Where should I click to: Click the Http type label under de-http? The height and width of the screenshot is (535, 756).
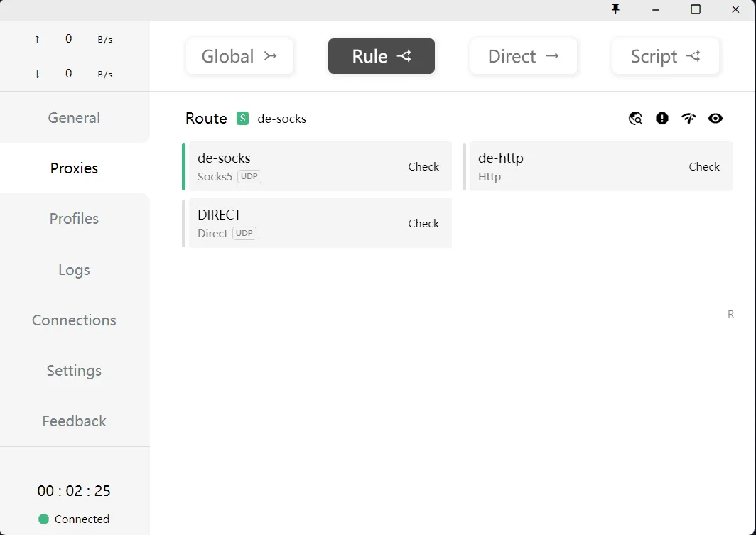tap(490, 177)
